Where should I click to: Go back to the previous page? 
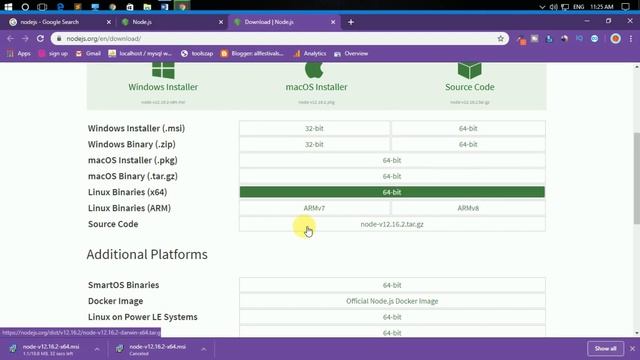coord(10,38)
